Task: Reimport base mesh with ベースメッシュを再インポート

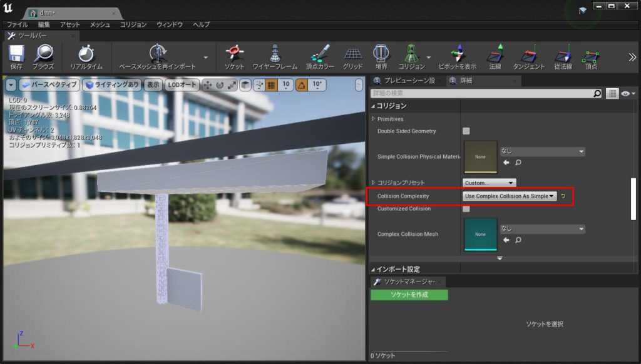Action: click(157, 57)
